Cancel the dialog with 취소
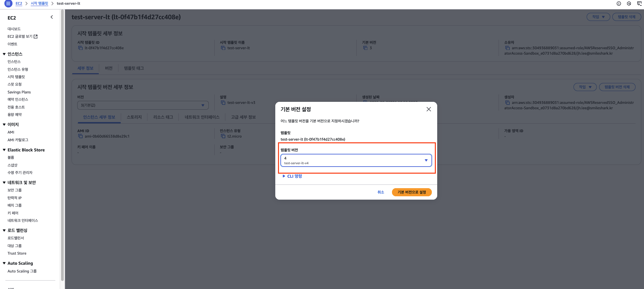 tap(381, 192)
